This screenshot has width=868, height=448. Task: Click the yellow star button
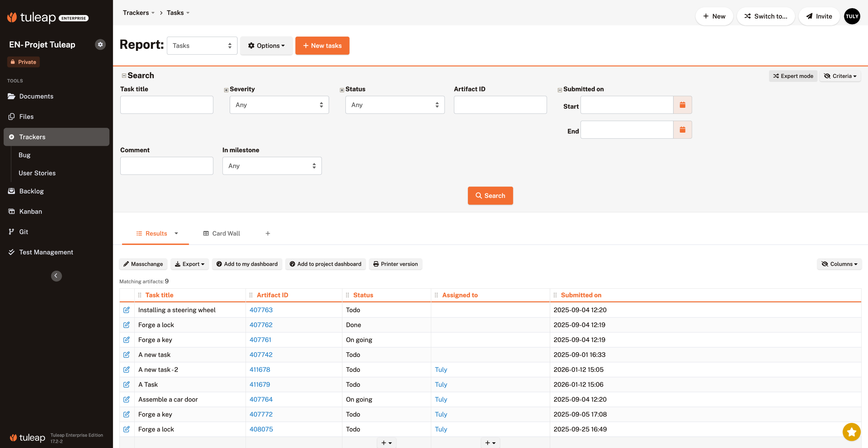(851, 432)
